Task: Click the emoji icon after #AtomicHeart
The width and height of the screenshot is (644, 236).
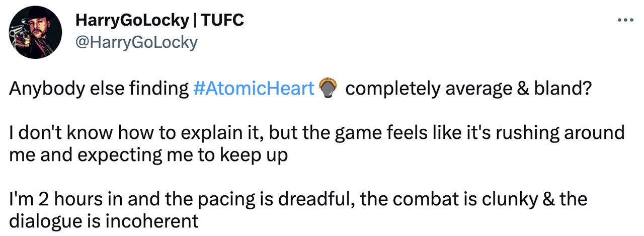Action: (327, 89)
